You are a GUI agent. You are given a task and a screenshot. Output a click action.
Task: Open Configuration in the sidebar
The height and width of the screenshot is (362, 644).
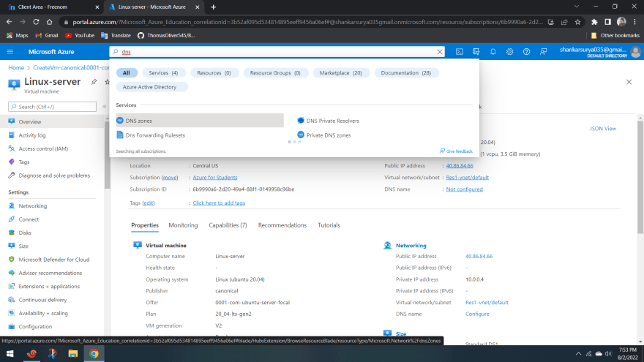click(35, 327)
